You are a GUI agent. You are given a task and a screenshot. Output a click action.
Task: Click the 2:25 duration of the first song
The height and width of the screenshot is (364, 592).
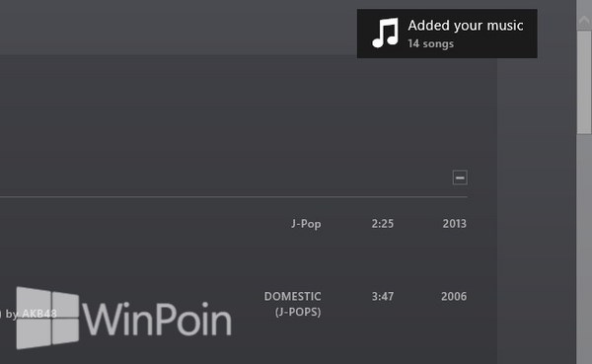[x=383, y=224]
